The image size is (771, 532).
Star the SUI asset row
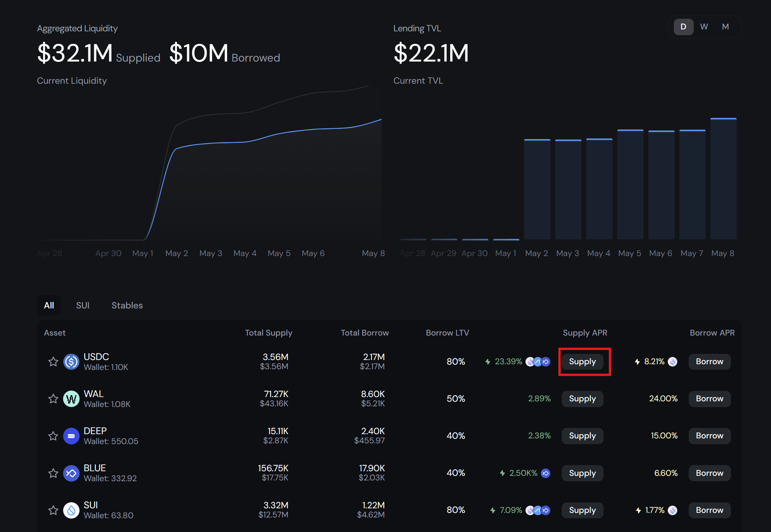(53, 510)
